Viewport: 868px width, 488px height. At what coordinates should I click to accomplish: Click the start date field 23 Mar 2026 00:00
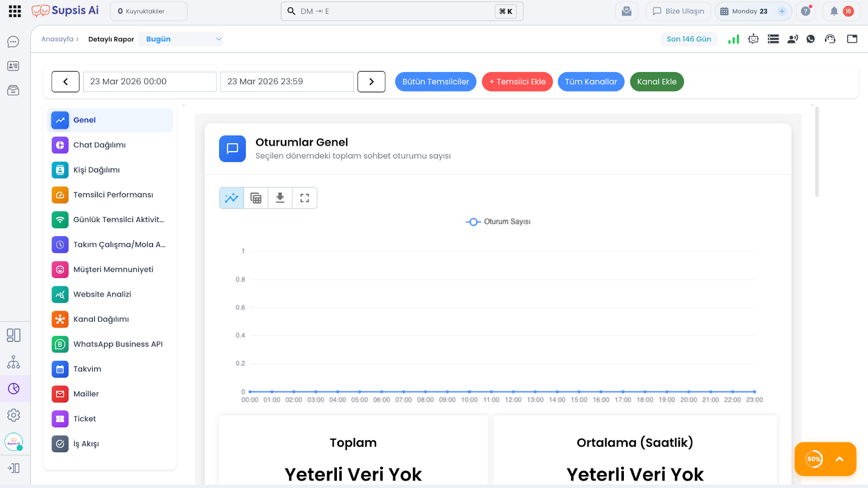(149, 82)
